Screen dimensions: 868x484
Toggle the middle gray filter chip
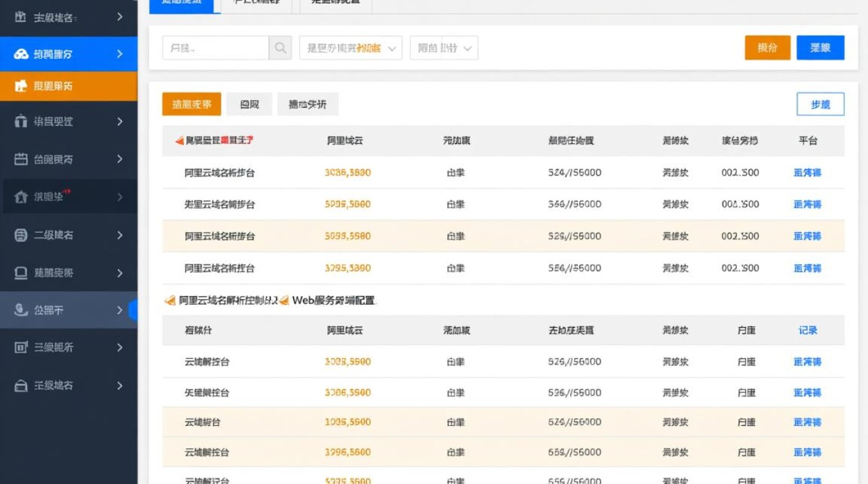click(249, 103)
